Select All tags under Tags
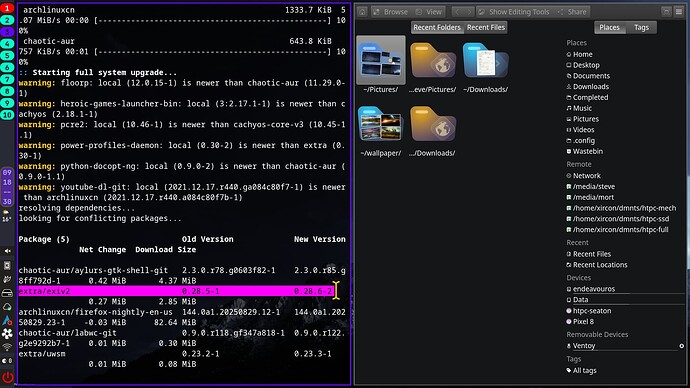690x388 pixels. [x=581, y=370]
